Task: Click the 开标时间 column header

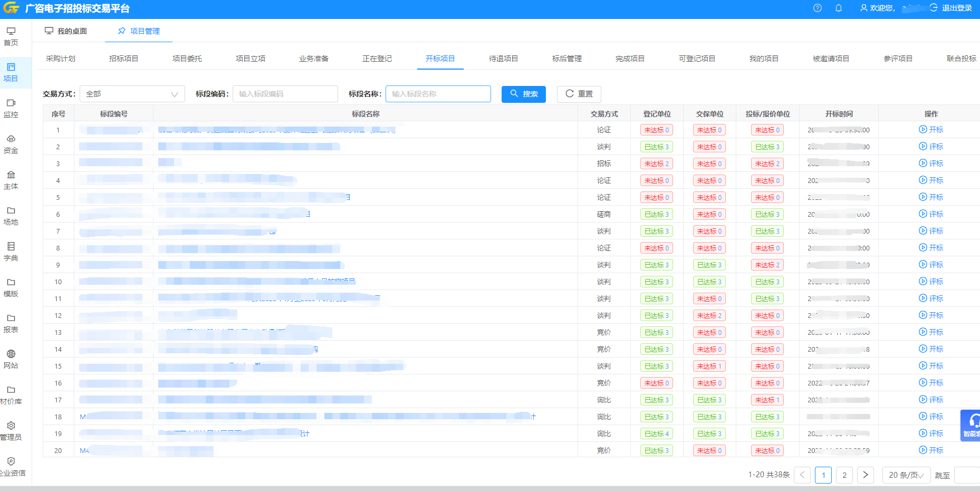Action: [x=839, y=114]
